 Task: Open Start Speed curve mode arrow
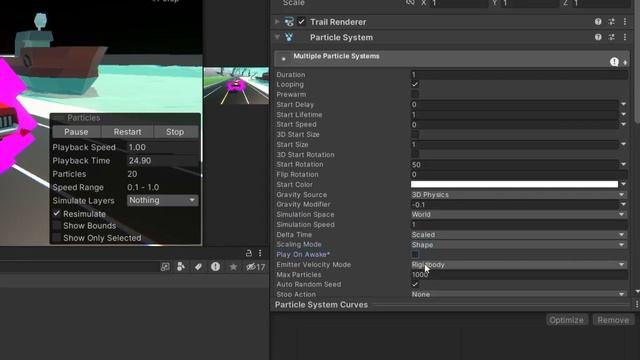pyautogui.click(x=623, y=124)
